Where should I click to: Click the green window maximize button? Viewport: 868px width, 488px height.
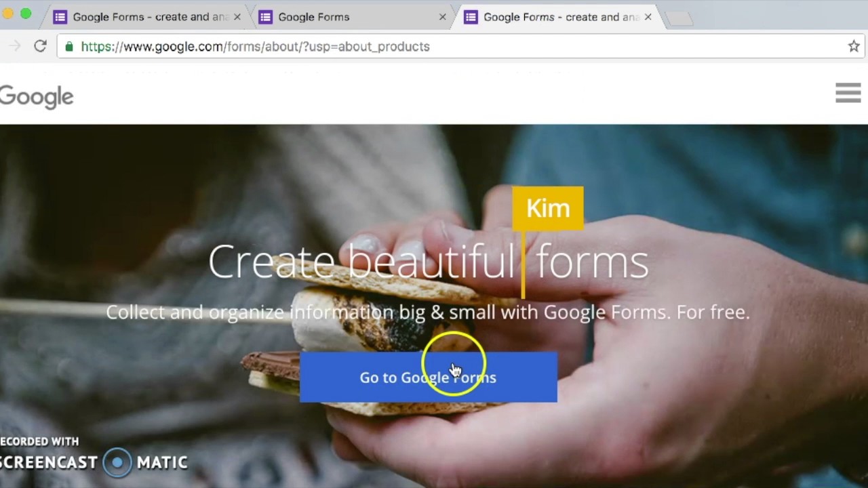tap(26, 14)
